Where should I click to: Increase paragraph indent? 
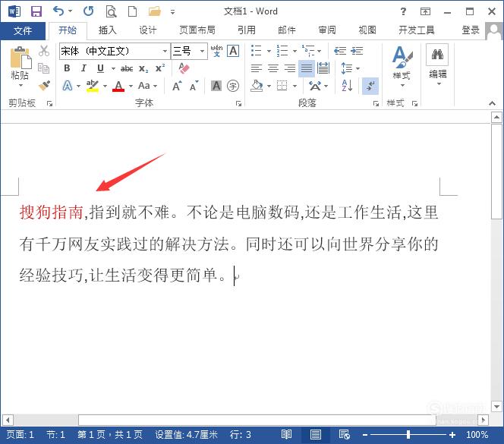(357, 51)
